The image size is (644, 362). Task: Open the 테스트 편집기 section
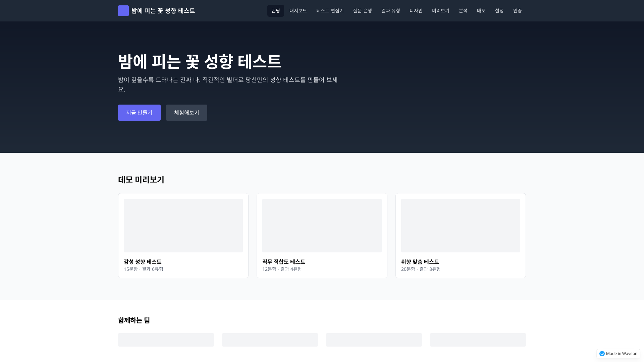(330, 10)
